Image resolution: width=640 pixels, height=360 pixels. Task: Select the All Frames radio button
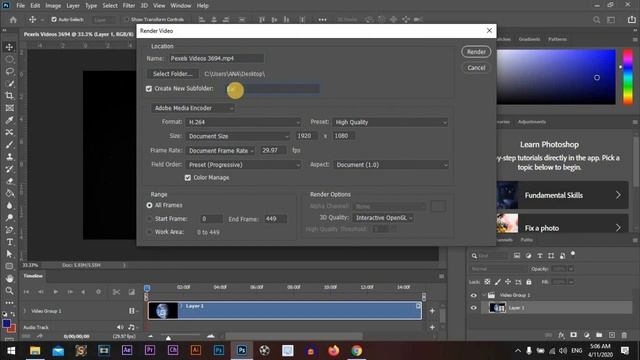coord(149,205)
